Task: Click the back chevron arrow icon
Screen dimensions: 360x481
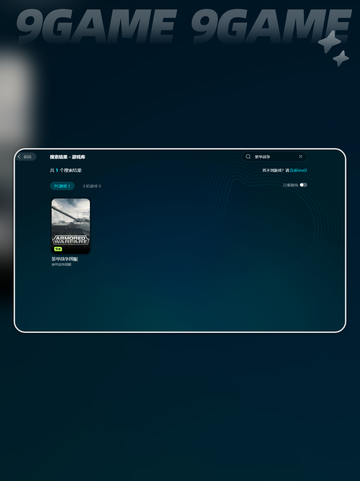Action: (x=19, y=157)
